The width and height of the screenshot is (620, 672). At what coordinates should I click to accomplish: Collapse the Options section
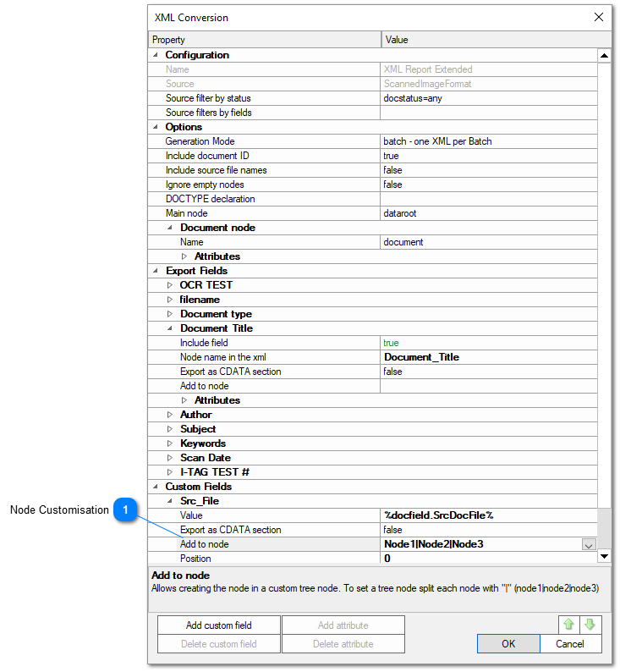click(156, 127)
